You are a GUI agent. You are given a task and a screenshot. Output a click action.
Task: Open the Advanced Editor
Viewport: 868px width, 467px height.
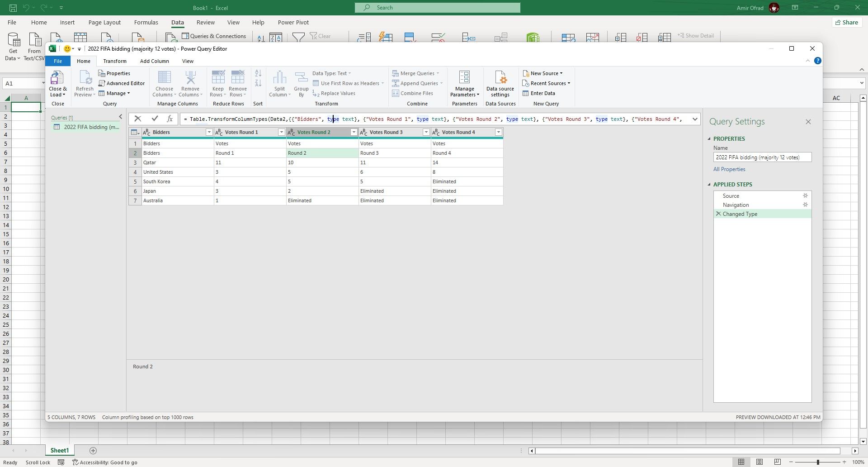[122, 83]
